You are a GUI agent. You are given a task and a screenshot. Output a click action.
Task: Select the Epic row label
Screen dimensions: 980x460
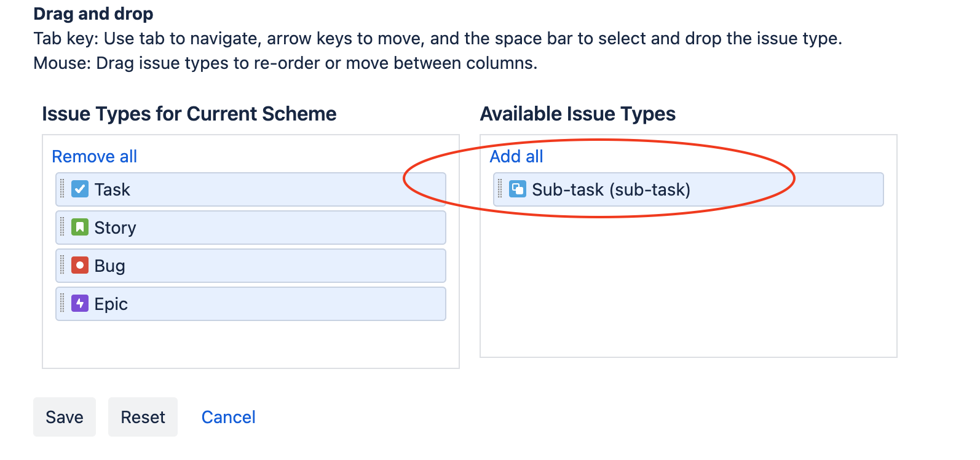111,304
